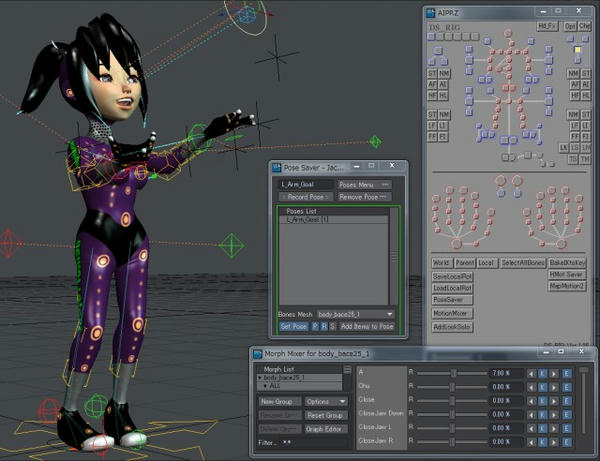This screenshot has height=461, width=600.
Task: Select the head bone node on rig diagram
Action: [508, 33]
